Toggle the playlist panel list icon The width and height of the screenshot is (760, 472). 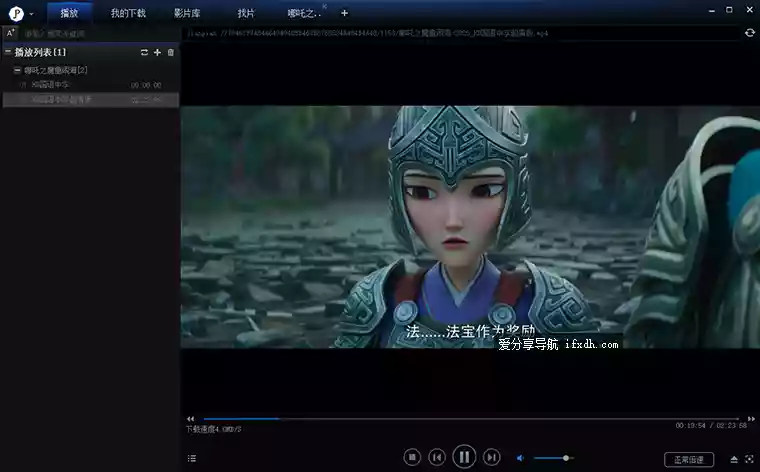coord(192,458)
